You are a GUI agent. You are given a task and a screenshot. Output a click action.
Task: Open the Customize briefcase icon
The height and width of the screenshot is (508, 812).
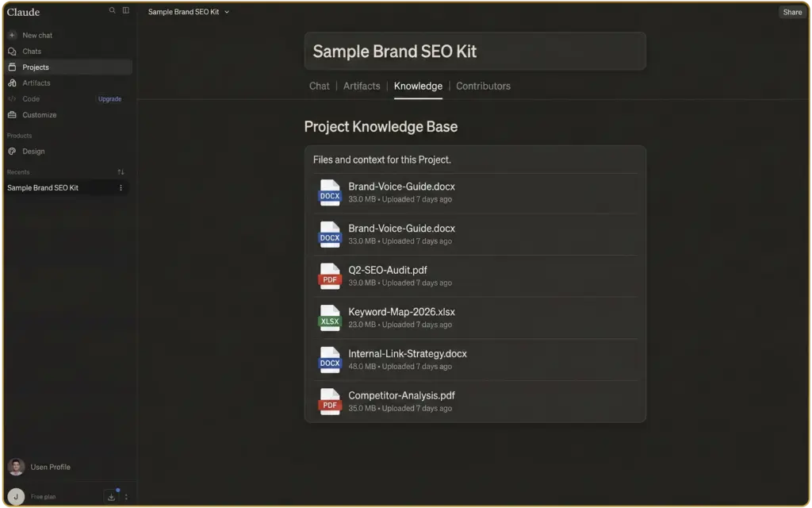tap(12, 115)
